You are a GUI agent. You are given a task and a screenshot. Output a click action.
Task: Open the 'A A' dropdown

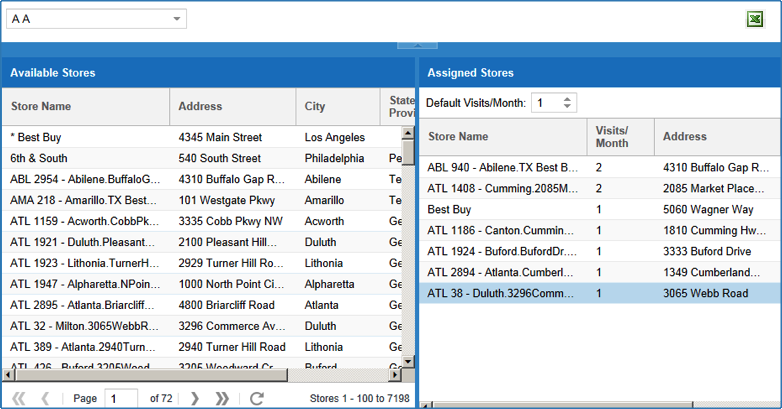[177, 19]
